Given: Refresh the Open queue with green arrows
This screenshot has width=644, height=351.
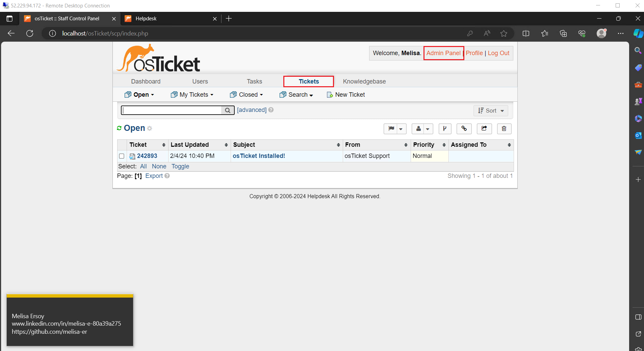Looking at the screenshot, I should click(119, 128).
